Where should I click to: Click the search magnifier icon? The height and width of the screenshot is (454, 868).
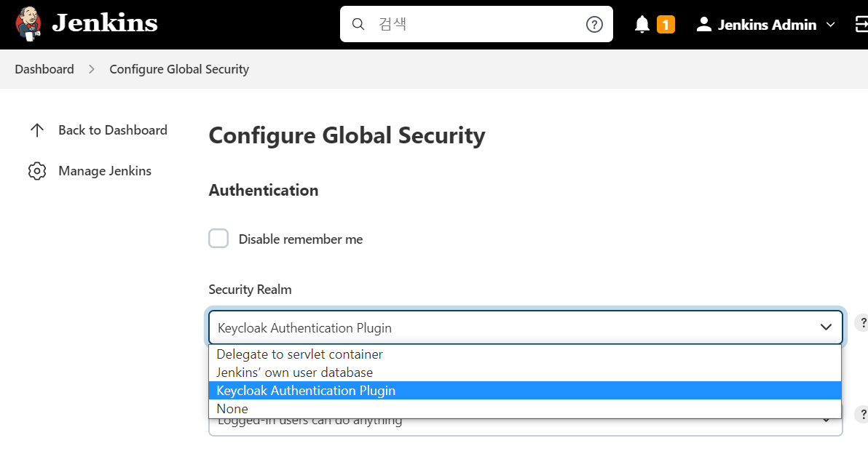pyautogui.click(x=358, y=24)
